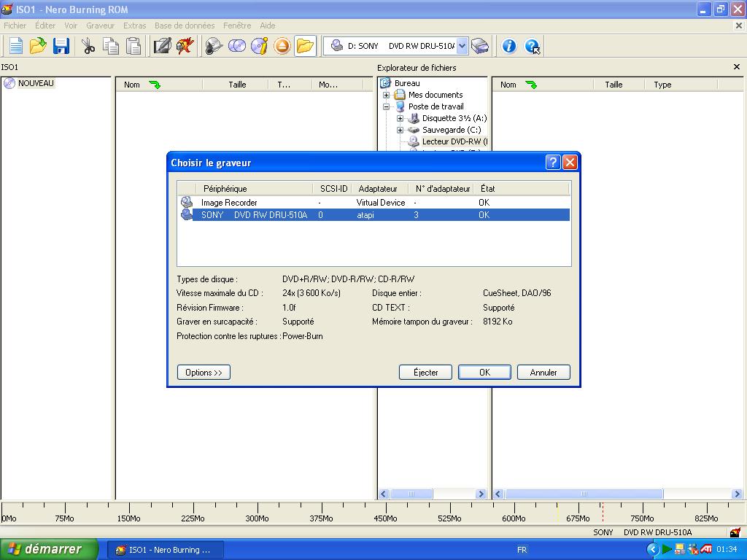Open the recorder drive dropdown arrow
Screen dimensions: 747x560
(x=462, y=46)
